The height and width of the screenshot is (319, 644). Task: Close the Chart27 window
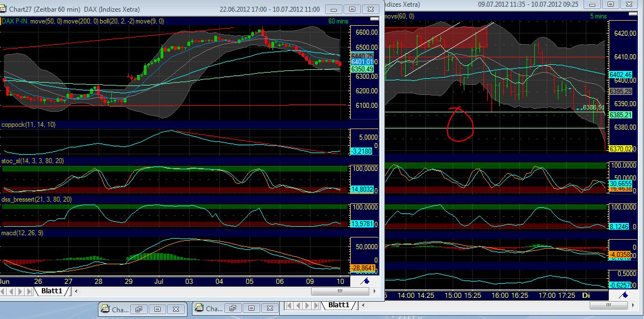pyautogui.click(x=370, y=9)
